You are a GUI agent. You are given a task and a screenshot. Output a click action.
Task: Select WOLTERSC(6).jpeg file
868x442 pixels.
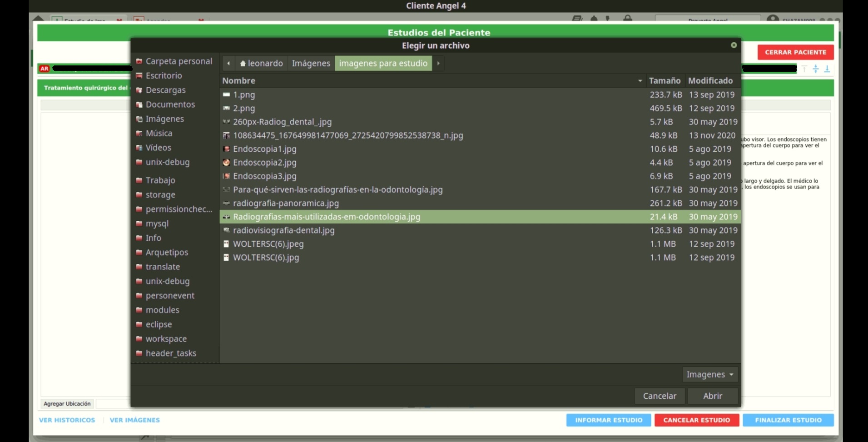click(x=480, y=244)
